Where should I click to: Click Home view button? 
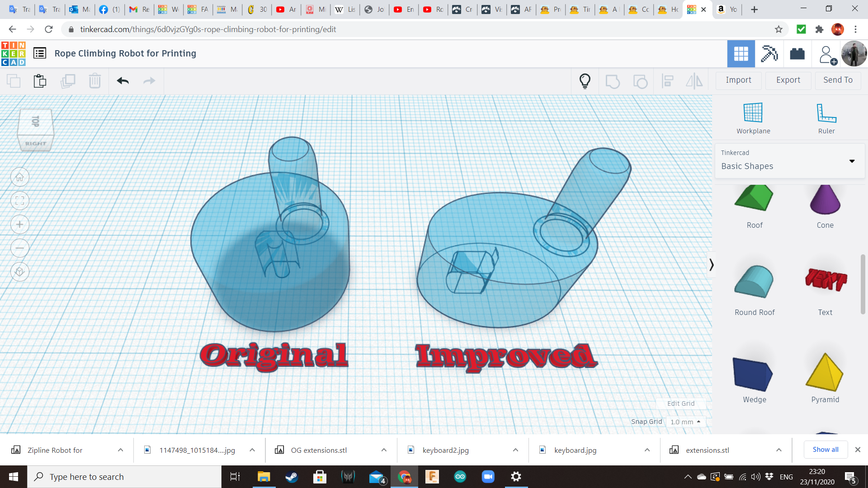(x=19, y=177)
